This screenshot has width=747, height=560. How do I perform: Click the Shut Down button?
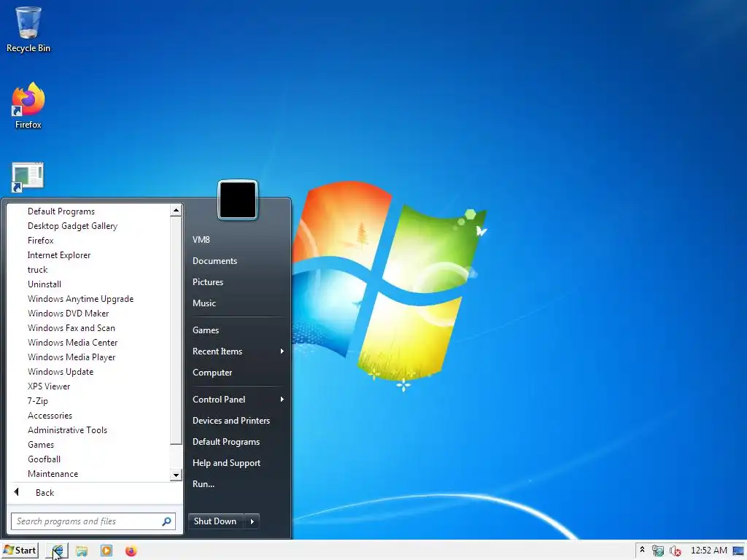216,521
